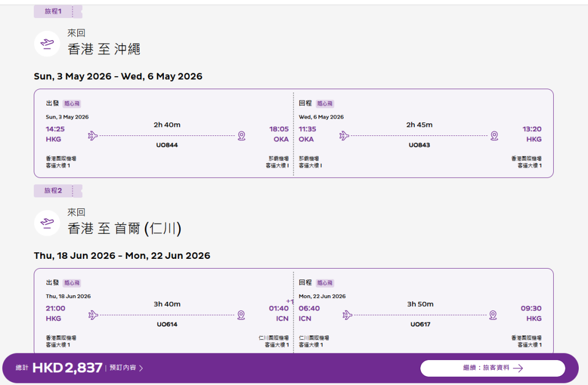The width and height of the screenshot is (588, 385).
Task: Click destination pin icon on UO843 flight
Action: point(494,135)
